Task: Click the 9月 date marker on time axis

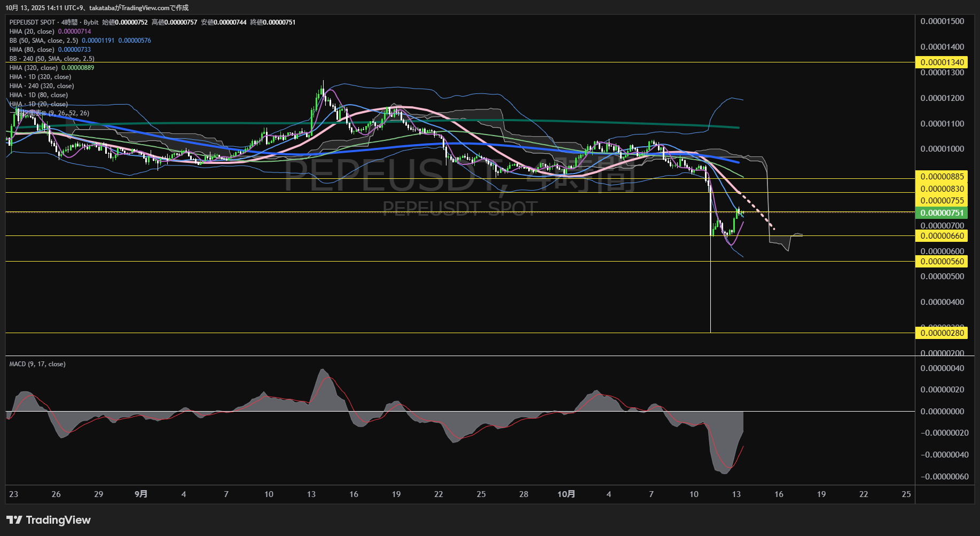Action: [x=141, y=494]
